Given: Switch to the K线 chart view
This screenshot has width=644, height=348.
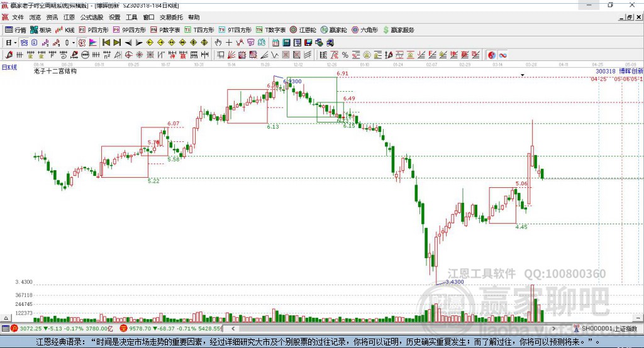Looking at the screenshot, I should click(65, 30).
